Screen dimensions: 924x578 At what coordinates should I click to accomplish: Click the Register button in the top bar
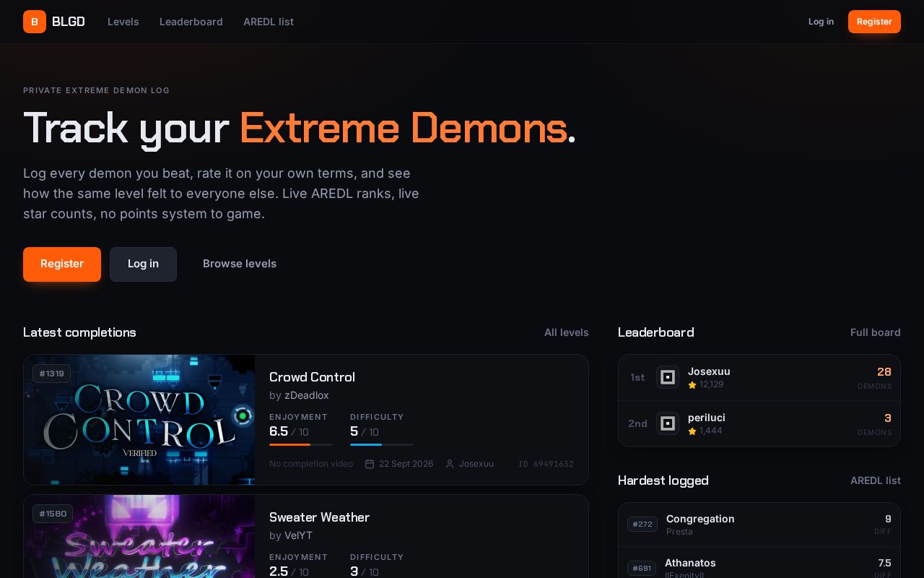(874, 22)
